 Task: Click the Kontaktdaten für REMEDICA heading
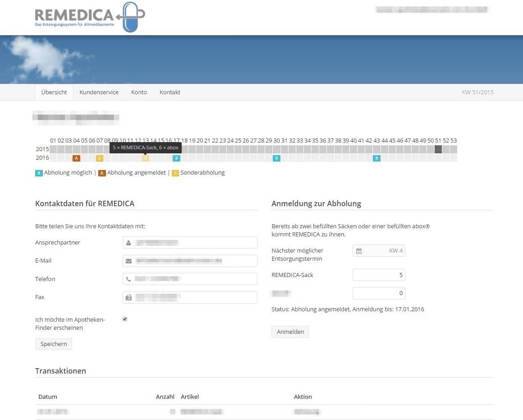[x=85, y=203]
